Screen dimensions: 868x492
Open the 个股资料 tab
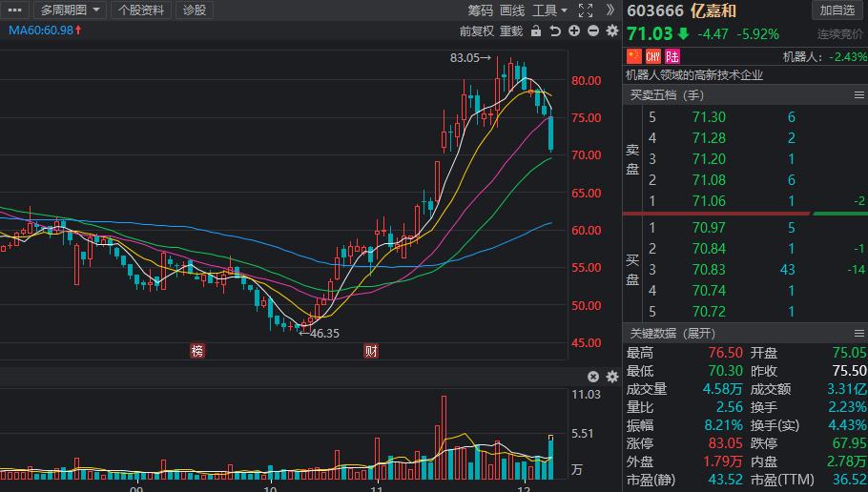pos(141,10)
